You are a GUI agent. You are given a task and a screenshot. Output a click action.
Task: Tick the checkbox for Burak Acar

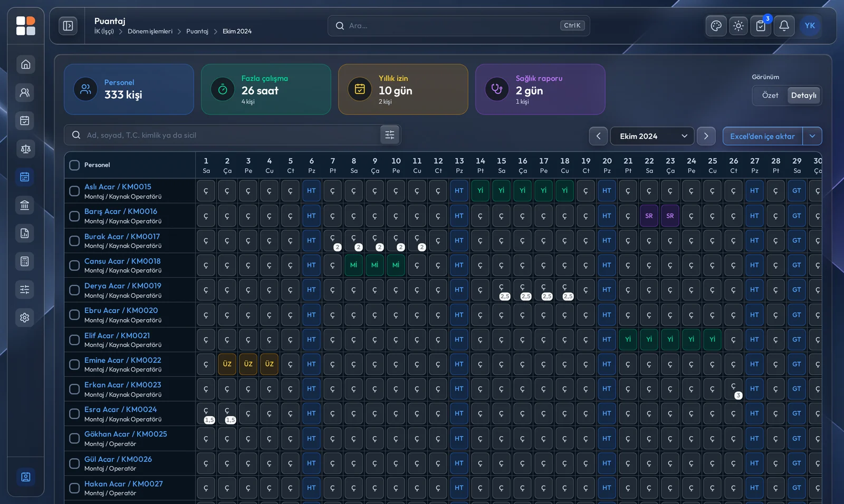[x=74, y=241]
